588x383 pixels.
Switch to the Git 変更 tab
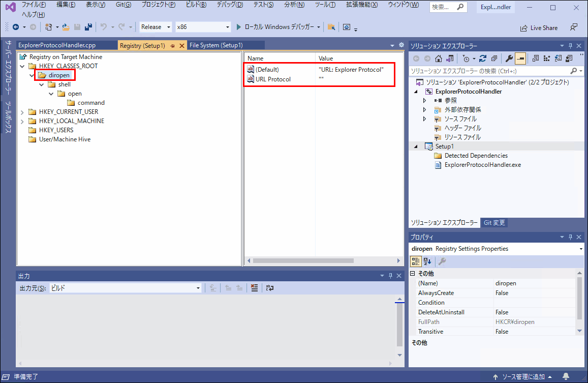(494, 223)
